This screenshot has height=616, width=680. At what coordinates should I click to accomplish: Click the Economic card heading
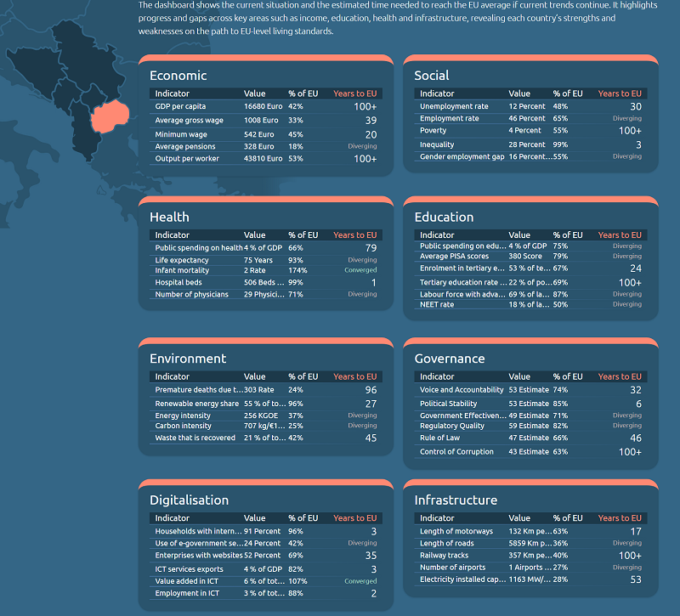pyautogui.click(x=178, y=76)
